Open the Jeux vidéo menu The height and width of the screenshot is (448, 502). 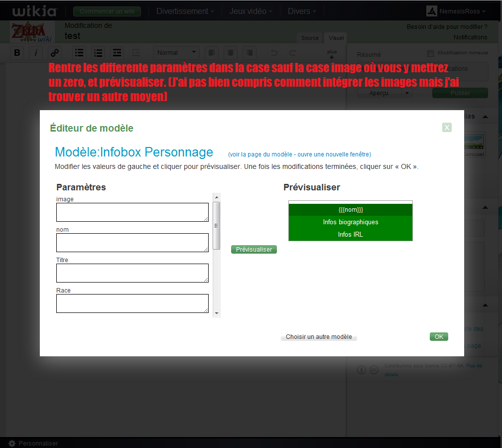point(251,11)
